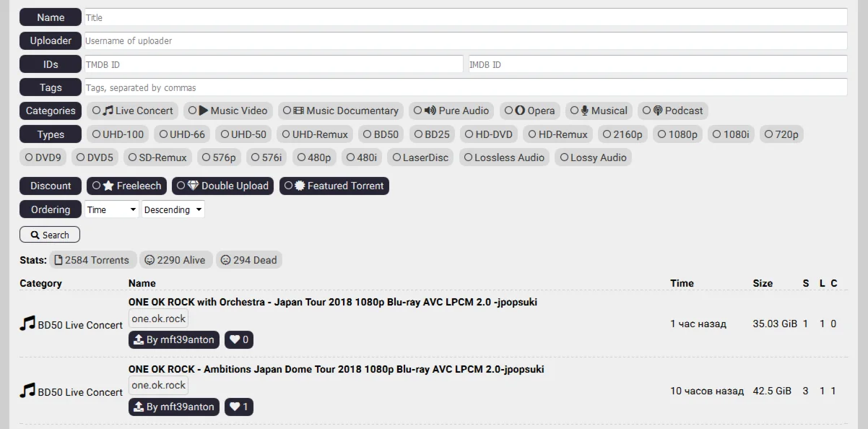Click the 42.5 GiB size cell
868x429 pixels.
point(772,391)
